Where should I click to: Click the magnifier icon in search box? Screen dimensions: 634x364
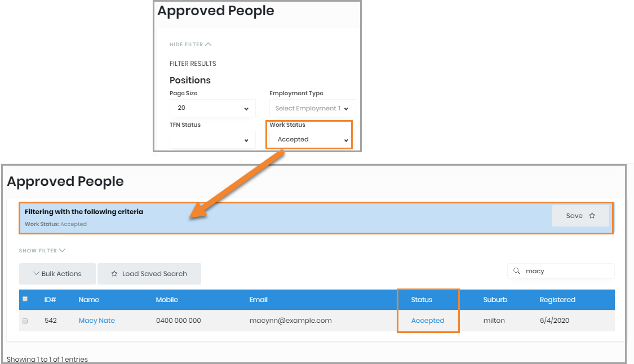point(516,271)
